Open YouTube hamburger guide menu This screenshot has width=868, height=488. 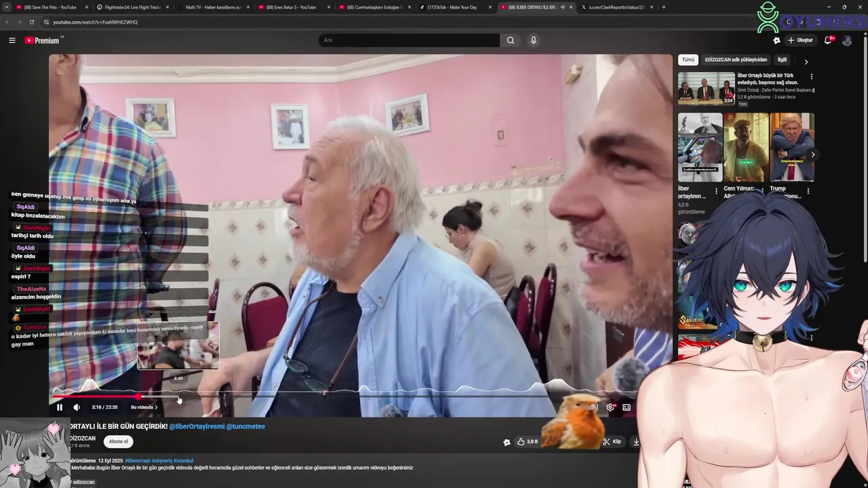tap(12, 41)
